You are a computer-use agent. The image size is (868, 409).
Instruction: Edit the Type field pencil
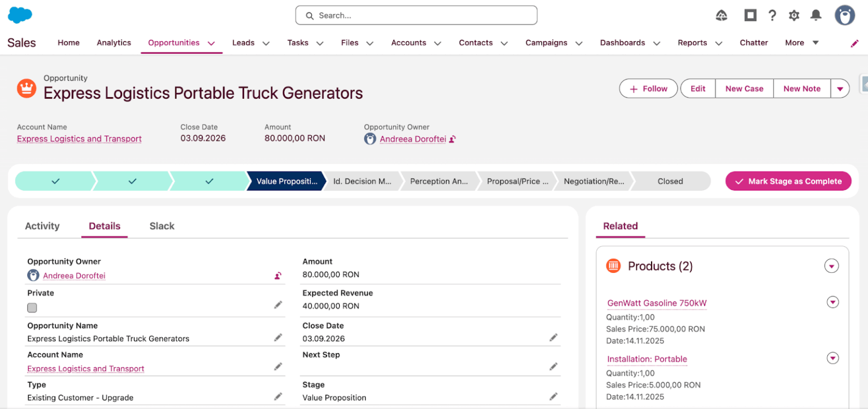tap(278, 396)
